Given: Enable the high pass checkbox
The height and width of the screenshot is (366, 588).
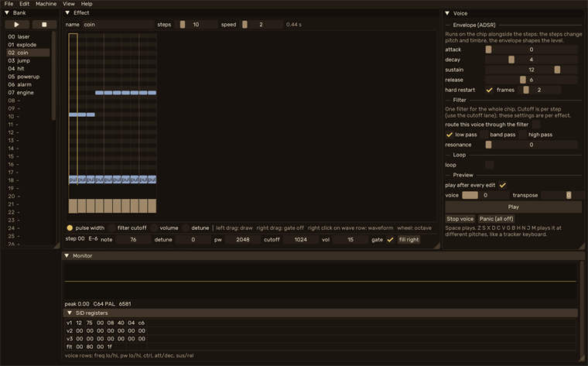Looking at the screenshot, I should [523, 135].
